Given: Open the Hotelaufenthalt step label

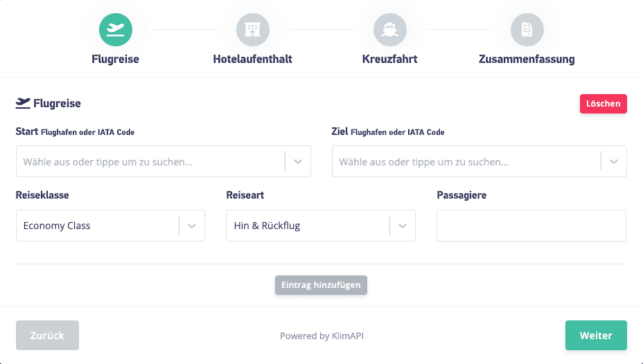Looking at the screenshot, I should coord(252,60).
